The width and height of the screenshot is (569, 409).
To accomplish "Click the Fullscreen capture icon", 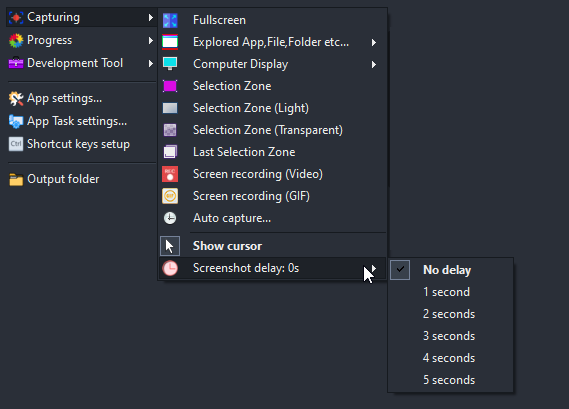I will [x=170, y=20].
